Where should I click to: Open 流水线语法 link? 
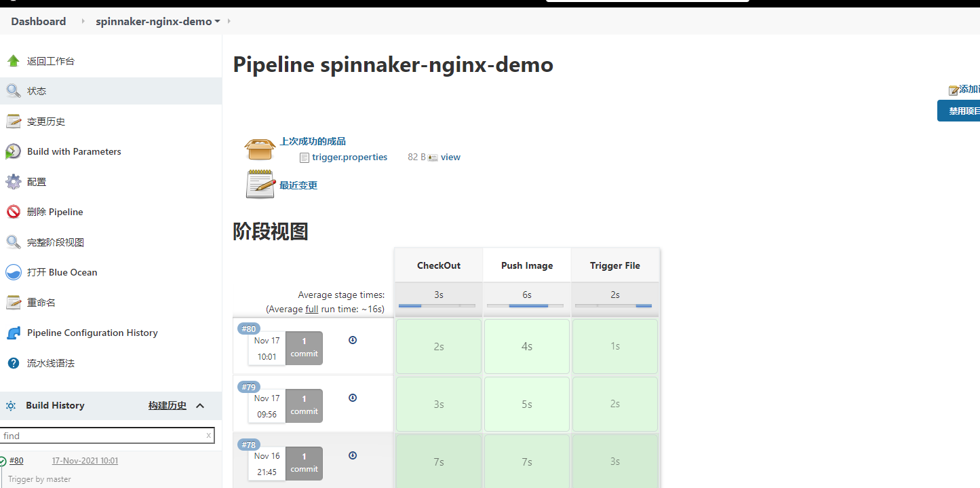(x=51, y=363)
